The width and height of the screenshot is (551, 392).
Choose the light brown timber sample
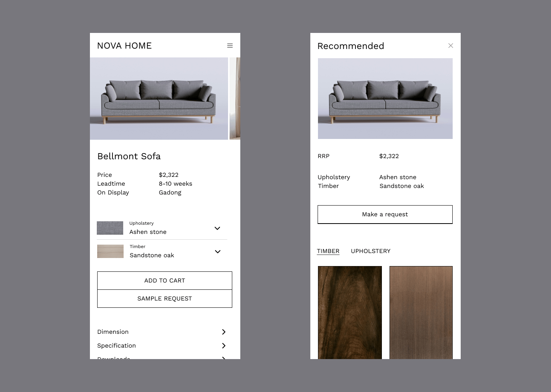(421, 312)
